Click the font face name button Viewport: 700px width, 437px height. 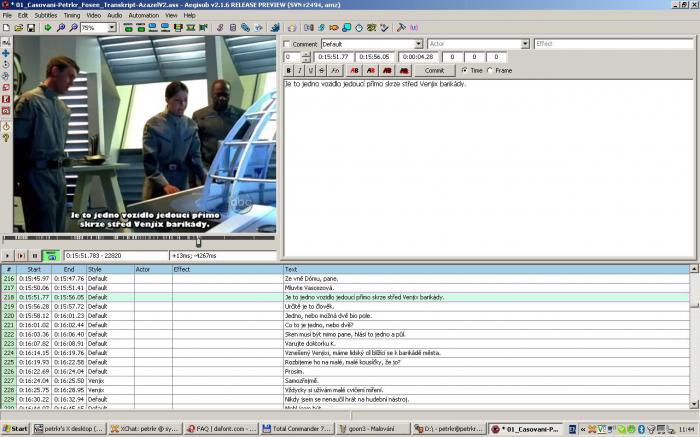click(335, 71)
